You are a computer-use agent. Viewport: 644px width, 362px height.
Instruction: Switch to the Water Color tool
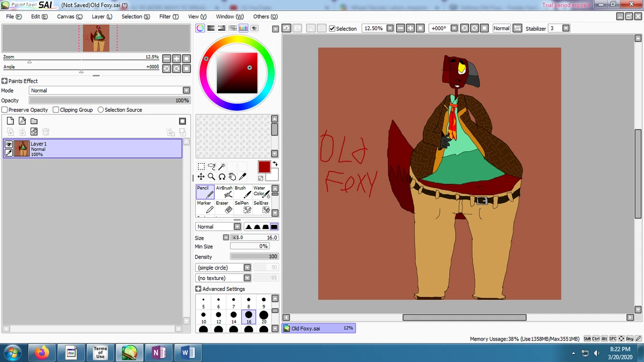click(x=261, y=191)
